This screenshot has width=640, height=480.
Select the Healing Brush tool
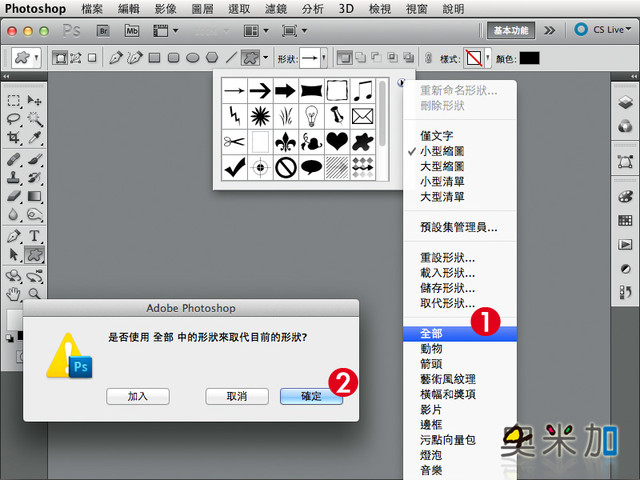click(13, 159)
